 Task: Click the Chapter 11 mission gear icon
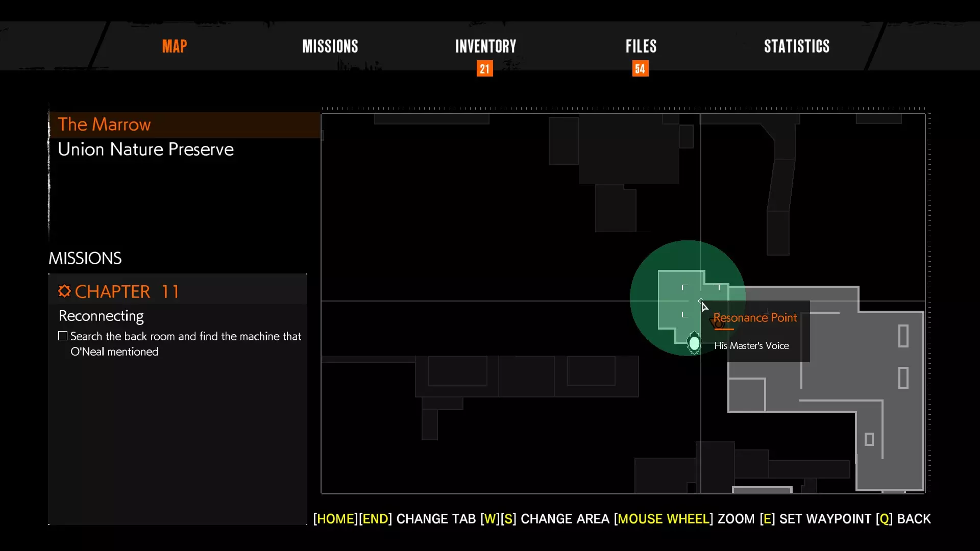click(x=64, y=291)
